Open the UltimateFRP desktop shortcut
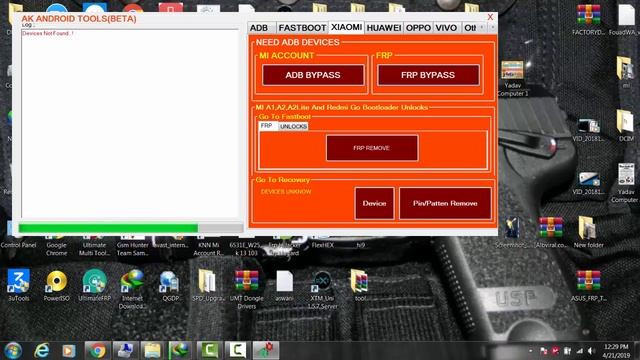640x360 pixels. [94, 285]
